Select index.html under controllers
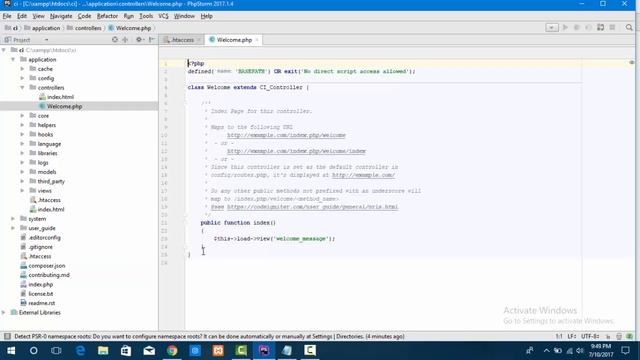This screenshot has height=360, width=640. coord(60,97)
